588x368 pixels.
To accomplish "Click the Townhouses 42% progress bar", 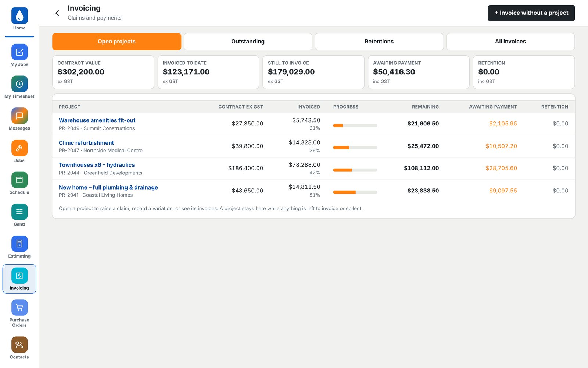I will (x=355, y=170).
